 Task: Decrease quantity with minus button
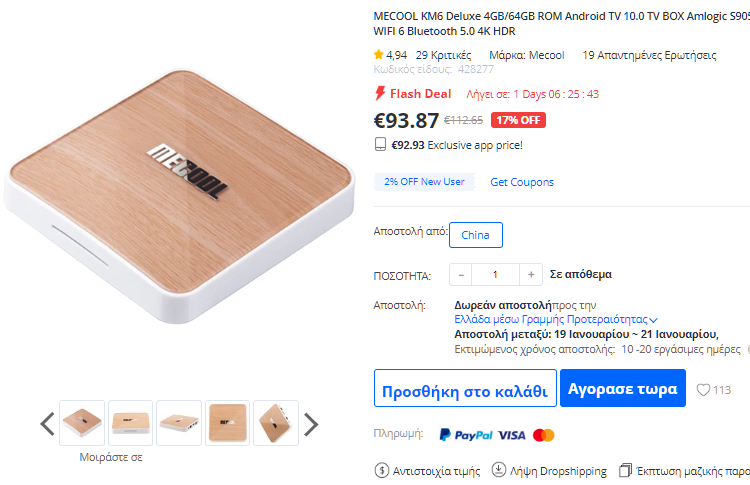pos(461,275)
